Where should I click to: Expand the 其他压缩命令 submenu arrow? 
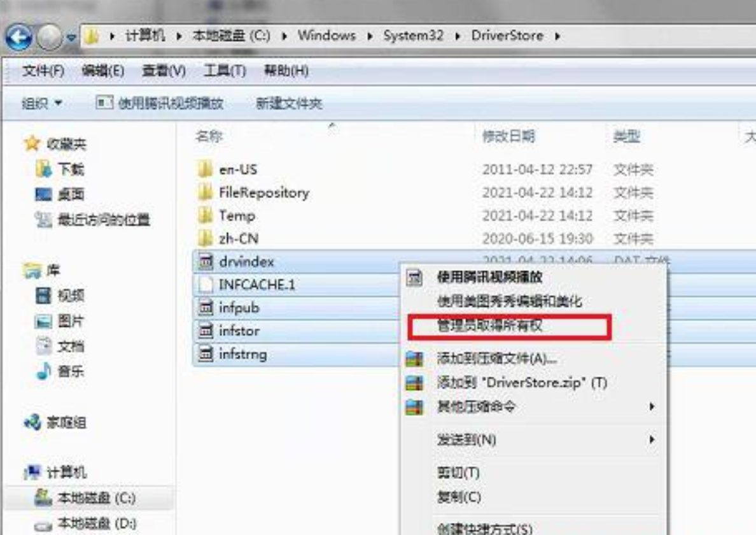coord(652,407)
